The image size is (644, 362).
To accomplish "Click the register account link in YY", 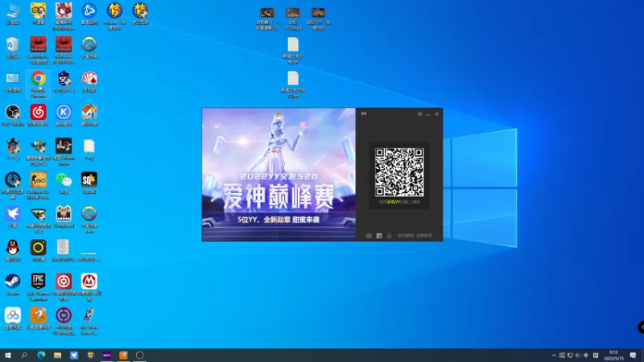I will point(424,236).
